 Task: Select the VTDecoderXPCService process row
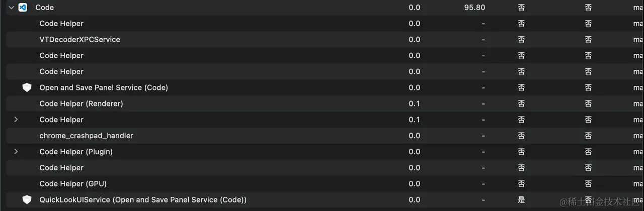[x=79, y=39]
